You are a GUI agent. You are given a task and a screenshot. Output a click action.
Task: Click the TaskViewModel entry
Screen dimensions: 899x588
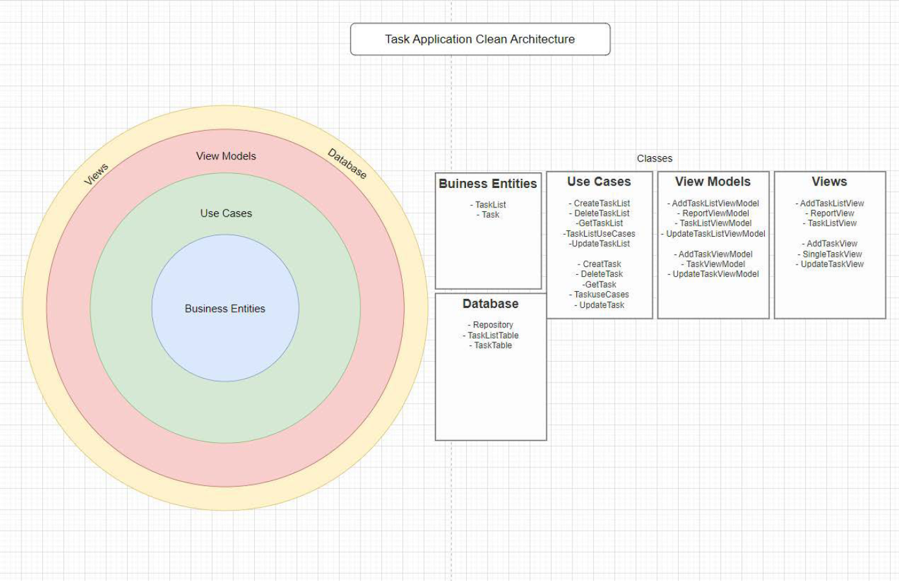coord(713,264)
